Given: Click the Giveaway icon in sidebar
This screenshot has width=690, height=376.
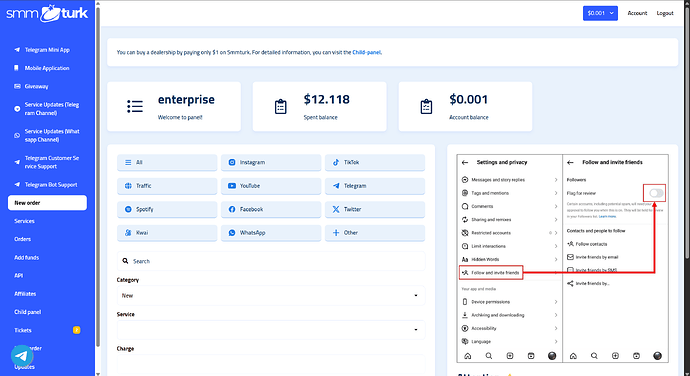Looking at the screenshot, I should click(x=17, y=86).
